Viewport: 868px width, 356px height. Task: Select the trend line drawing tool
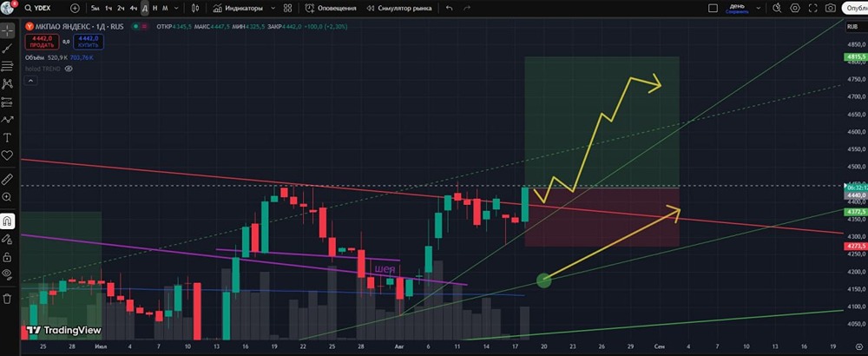click(7, 48)
